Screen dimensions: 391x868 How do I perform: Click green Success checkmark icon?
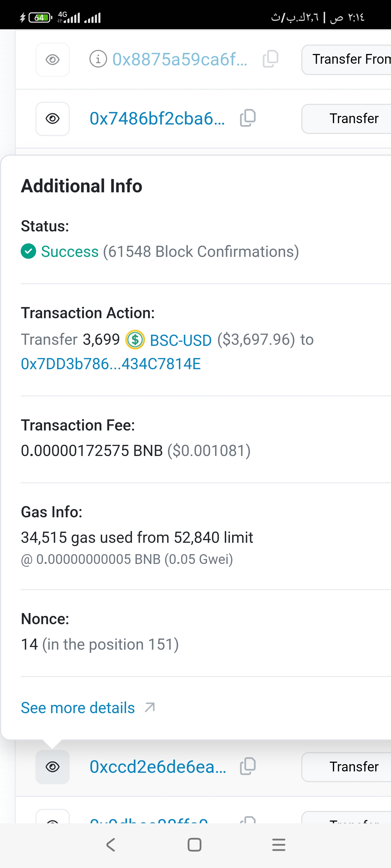(x=28, y=251)
